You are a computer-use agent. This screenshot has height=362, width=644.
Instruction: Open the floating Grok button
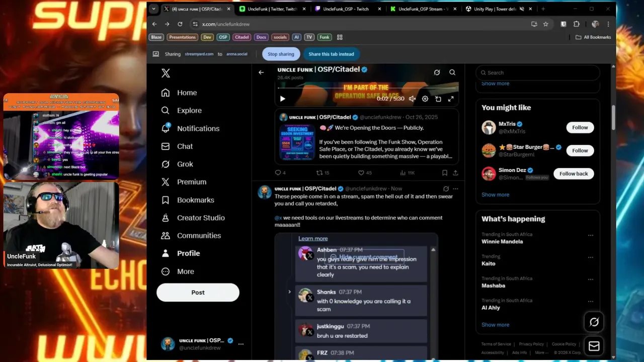pos(594,322)
